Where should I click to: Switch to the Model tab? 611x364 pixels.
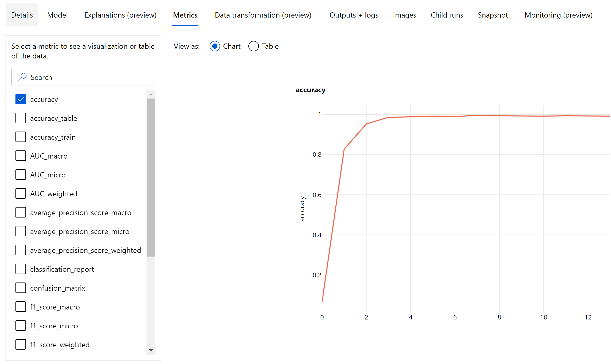57,15
